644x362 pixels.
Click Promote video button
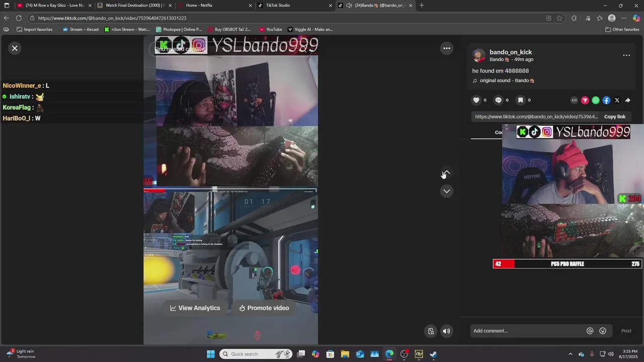[264, 308]
